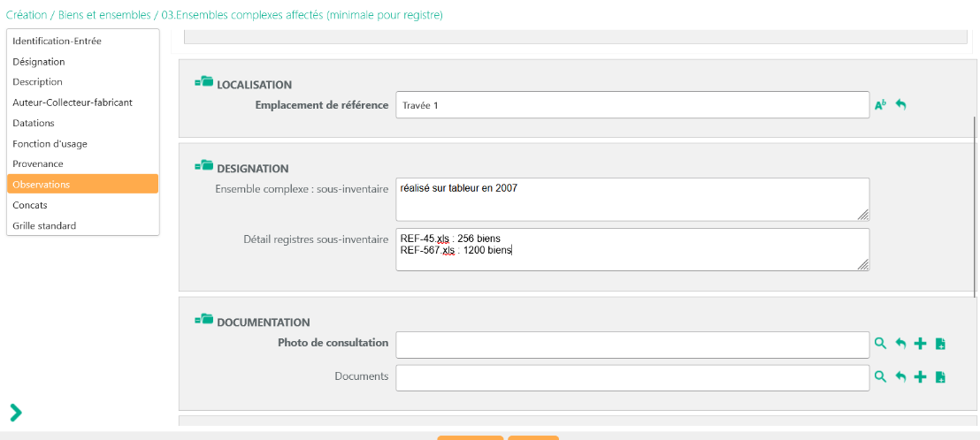Click the file icon on the Documents row
Viewport: 980px width, 440px height.
(940, 376)
